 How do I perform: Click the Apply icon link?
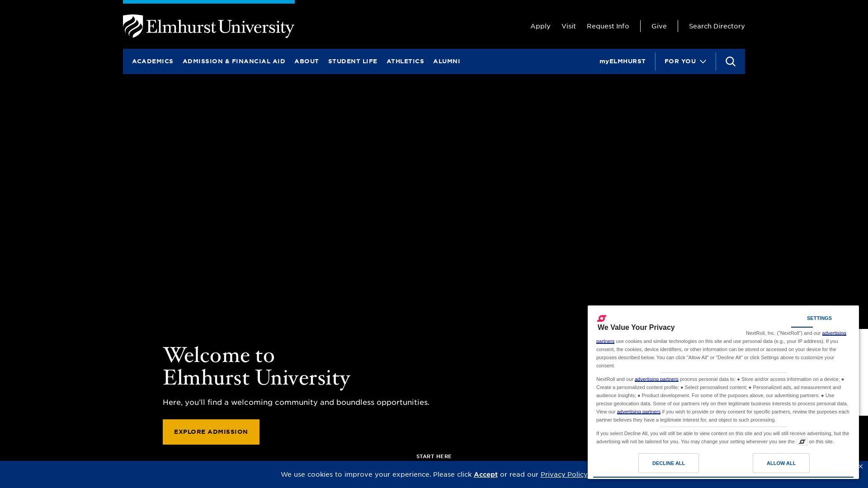(x=540, y=26)
